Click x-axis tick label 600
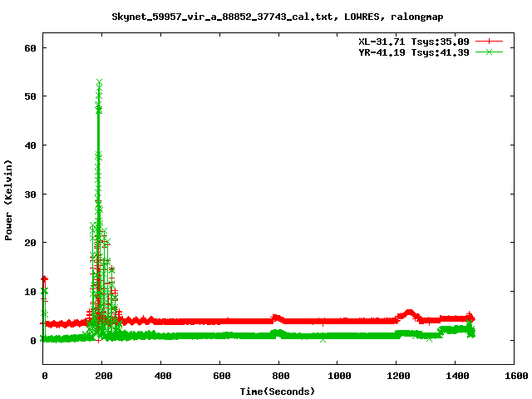Image resolution: width=532 pixels, height=399 pixels. coord(222,376)
